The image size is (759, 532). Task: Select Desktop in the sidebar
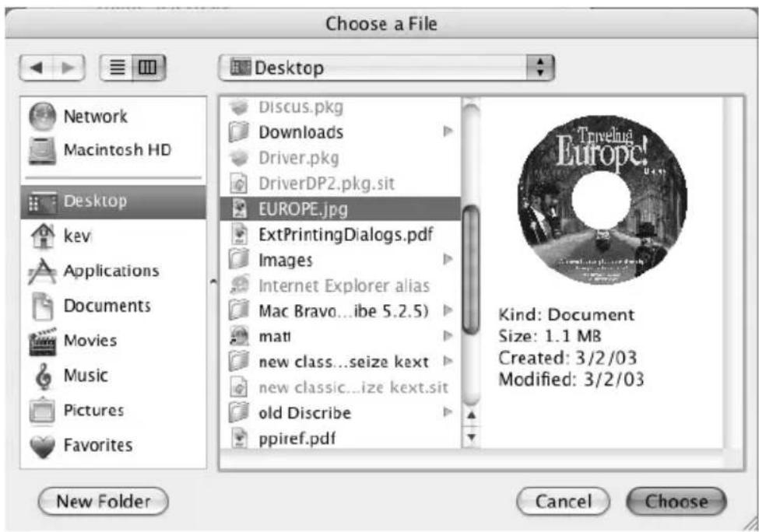(x=114, y=201)
